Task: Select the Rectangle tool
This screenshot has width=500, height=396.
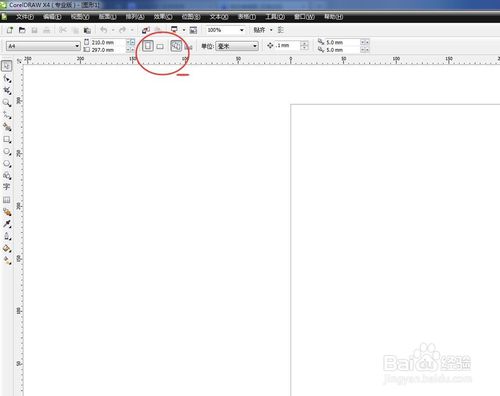Action: pyautogui.click(x=7, y=139)
